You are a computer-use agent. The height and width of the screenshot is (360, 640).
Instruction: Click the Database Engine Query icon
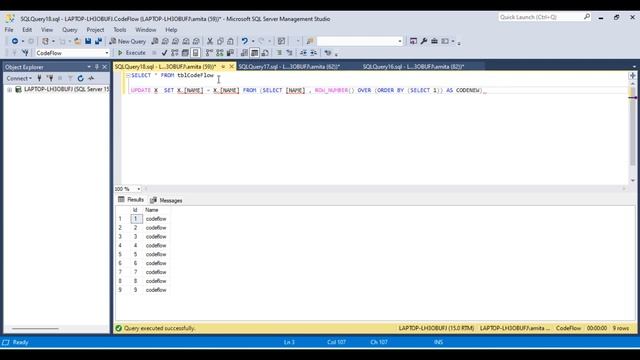(155, 41)
